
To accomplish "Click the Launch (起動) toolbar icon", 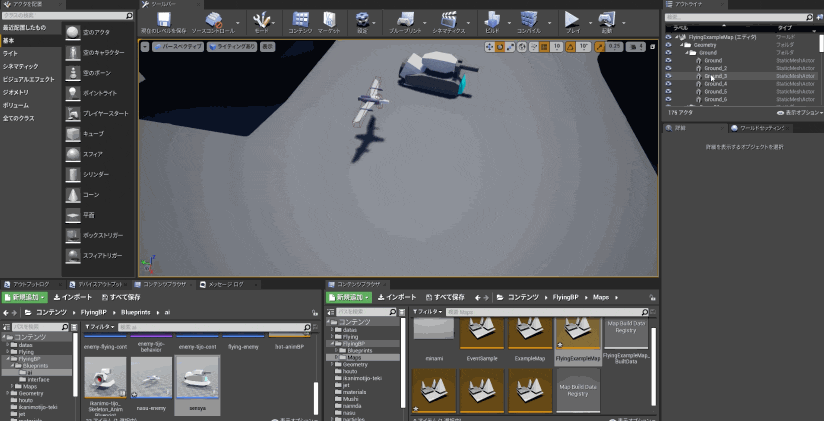I will click(606, 23).
